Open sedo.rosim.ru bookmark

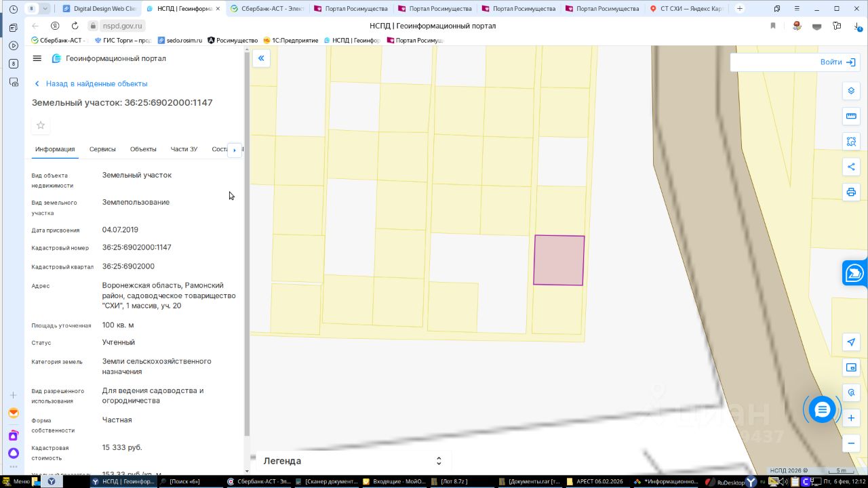pyautogui.click(x=180, y=41)
